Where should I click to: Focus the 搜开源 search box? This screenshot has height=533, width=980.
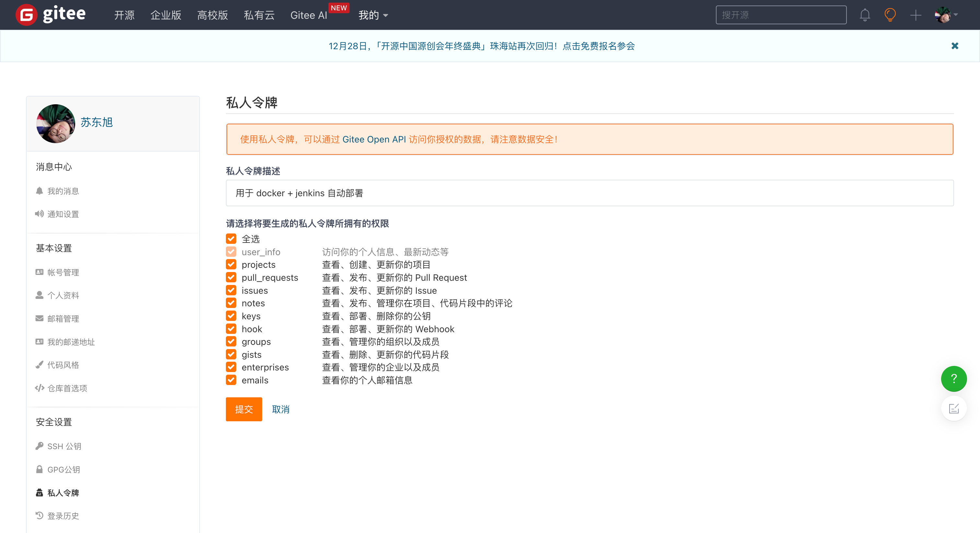point(781,15)
